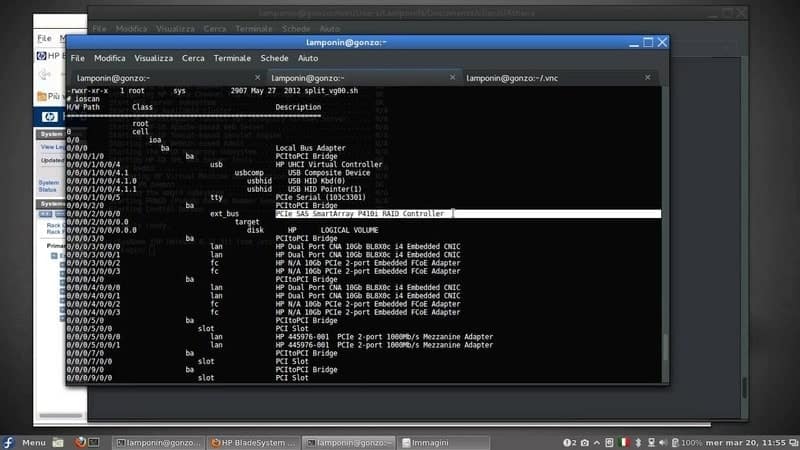Click the 'LOGICAL VOLUME' disk line

349,230
